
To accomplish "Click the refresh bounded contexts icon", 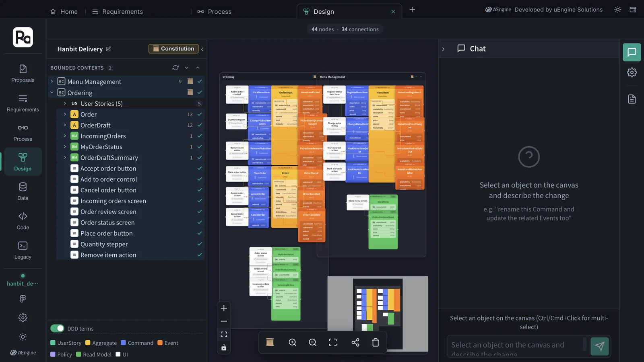I will coord(175,68).
